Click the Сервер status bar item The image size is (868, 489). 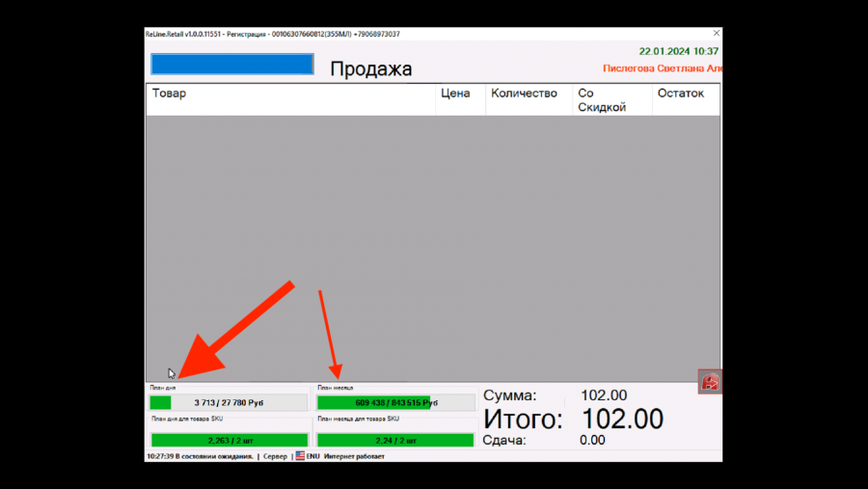pos(275,456)
